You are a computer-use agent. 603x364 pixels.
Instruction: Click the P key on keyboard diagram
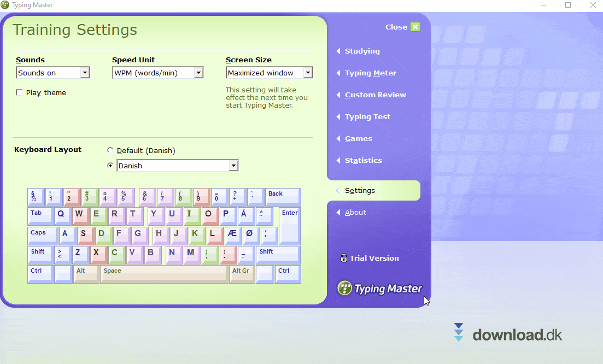click(x=227, y=216)
